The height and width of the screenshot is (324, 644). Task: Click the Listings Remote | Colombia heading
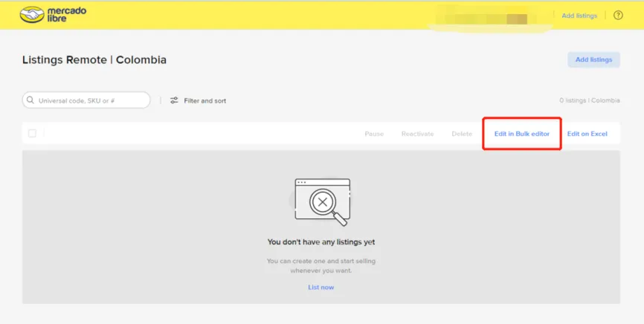click(94, 60)
